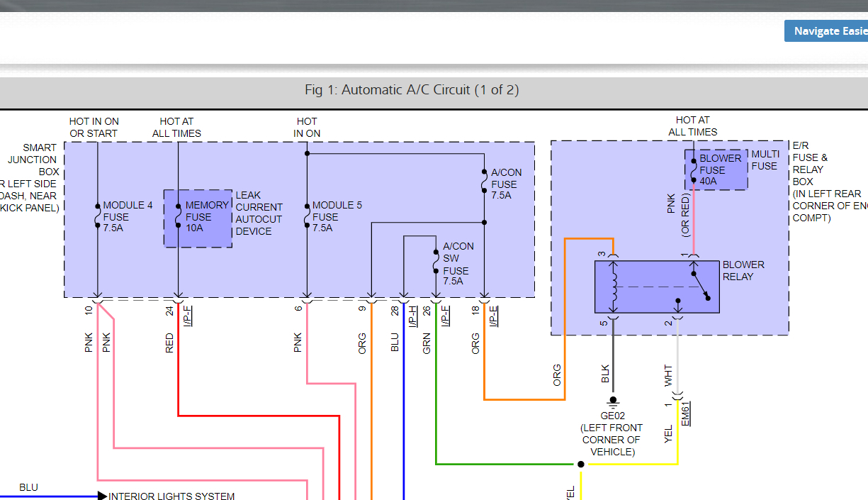Click the green-yellow wire junction dot
Screen dimensions: 868x500
(581, 465)
